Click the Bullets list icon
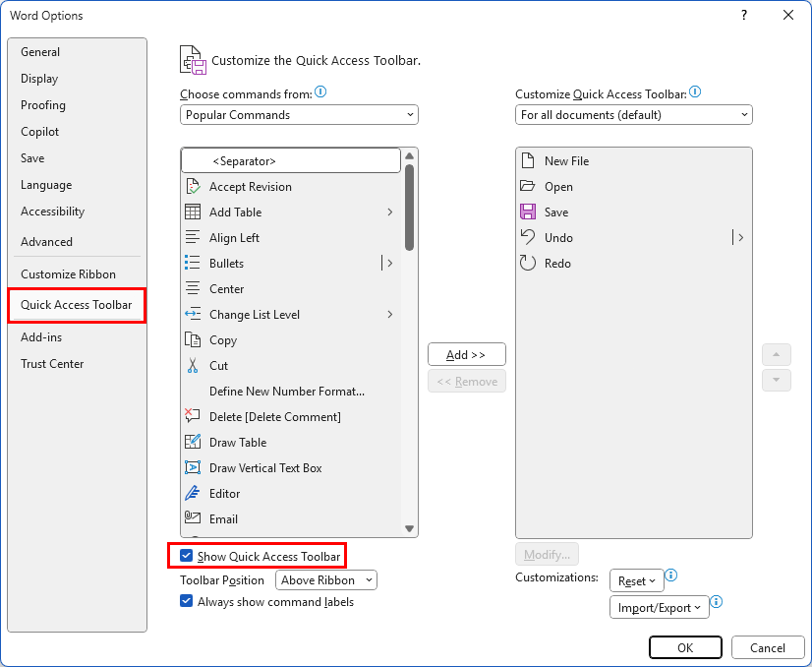 [193, 263]
